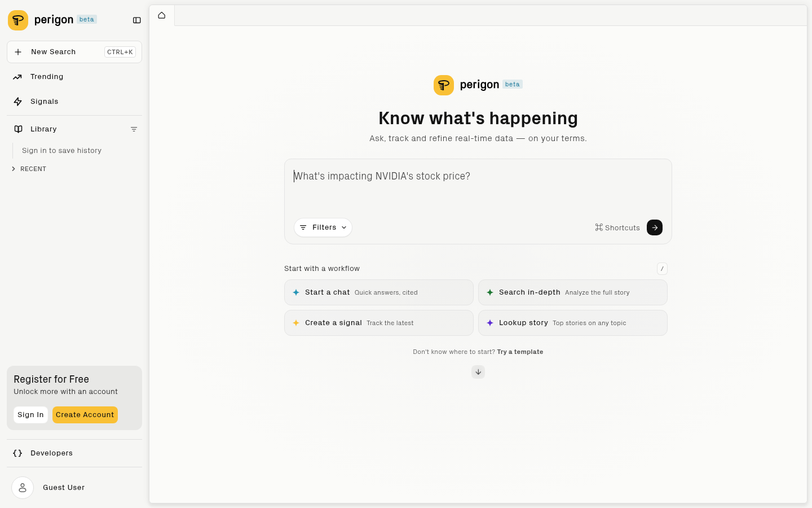Choose the Search in-depth workflow
812x508 pixels.
click(x=572, y=292)
